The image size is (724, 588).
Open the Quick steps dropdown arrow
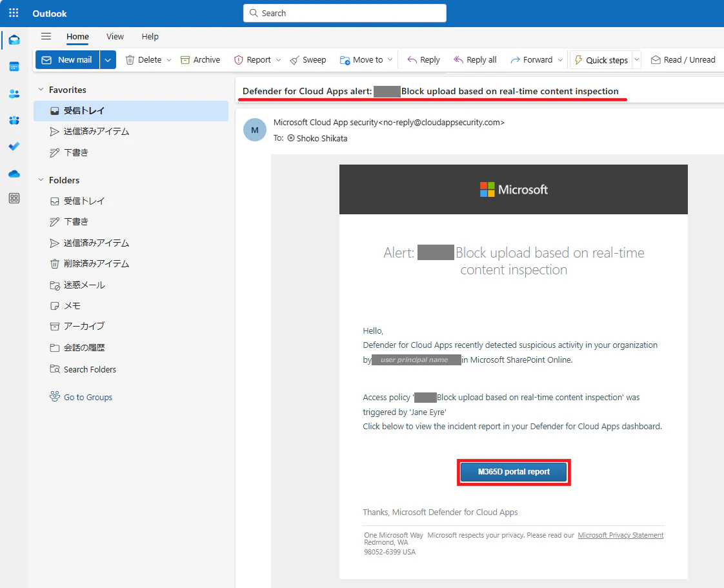coord(636,59)
